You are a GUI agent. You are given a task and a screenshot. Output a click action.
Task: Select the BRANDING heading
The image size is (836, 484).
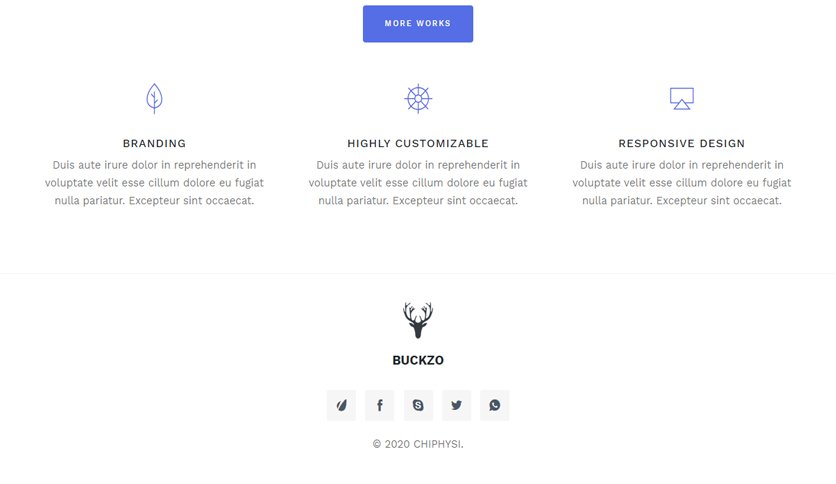pyautogui.click(x=154, y=143)
